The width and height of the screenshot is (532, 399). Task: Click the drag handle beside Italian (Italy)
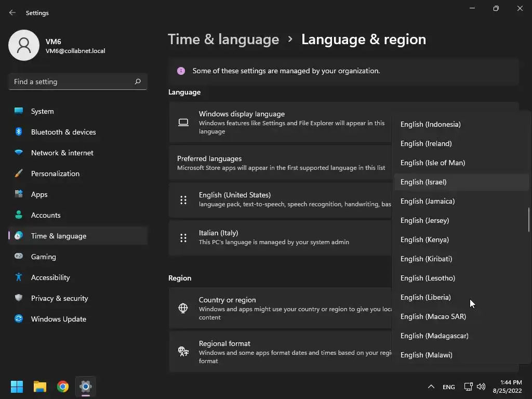click(x=183, y=238)
